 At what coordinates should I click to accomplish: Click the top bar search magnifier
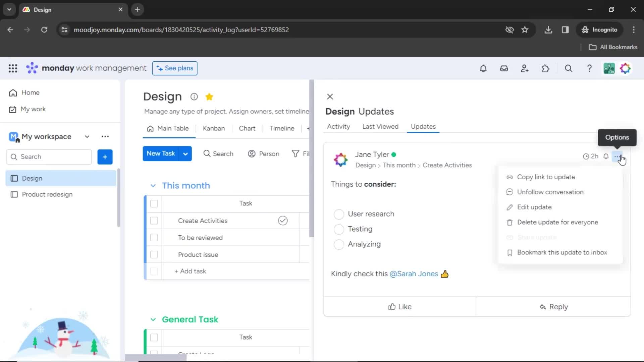pos(569,68)
